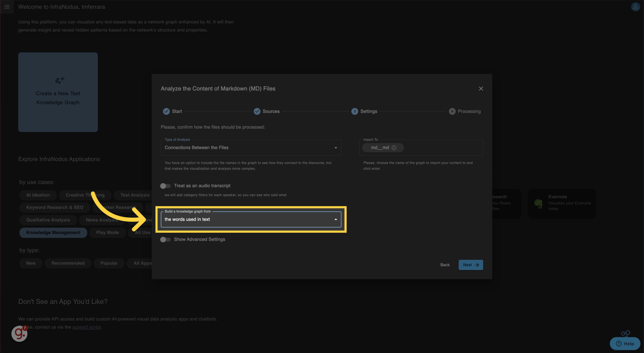644x353 pixels.
Task: Open the user account avatar
Action: (x=635, y=7)
